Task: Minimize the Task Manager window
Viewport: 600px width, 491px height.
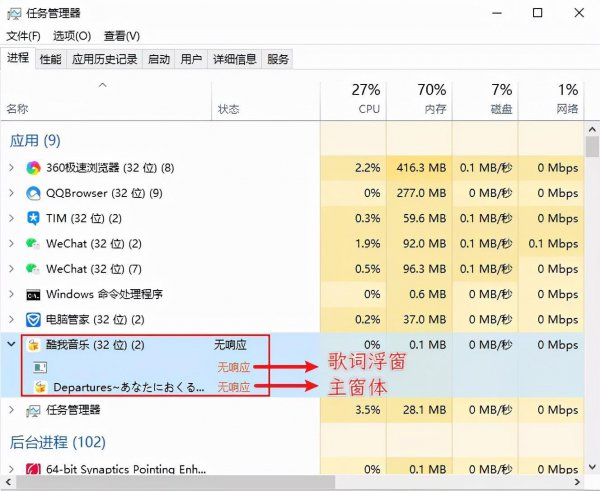Action: [x=497, y=13]
